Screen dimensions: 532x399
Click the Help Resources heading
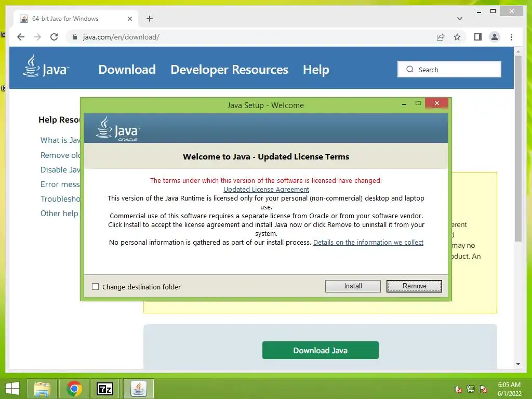[x=59, y=120]
